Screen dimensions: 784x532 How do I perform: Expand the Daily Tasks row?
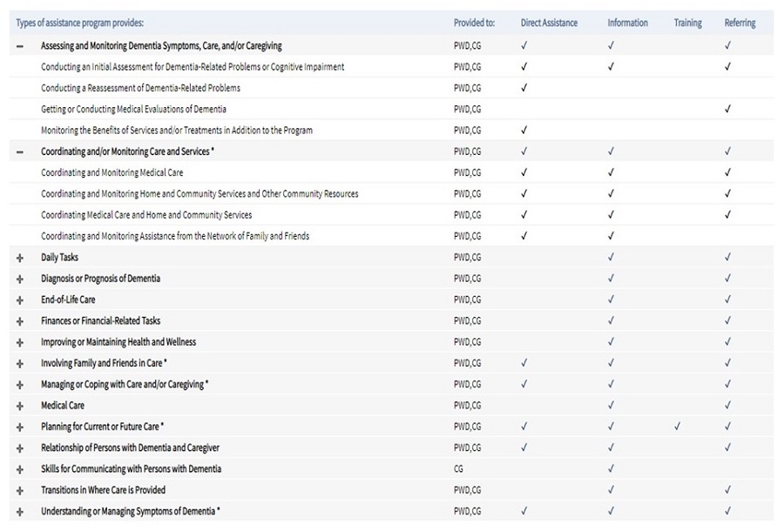click(x=19, y=258)
